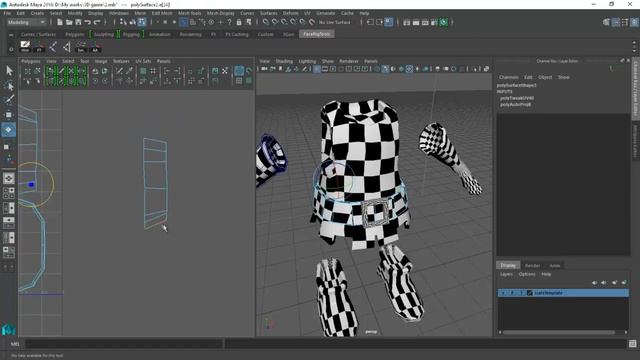Open the viewport Lighting menu
The height and width of the screenshot is (360, 640).
tap(307, 61)
